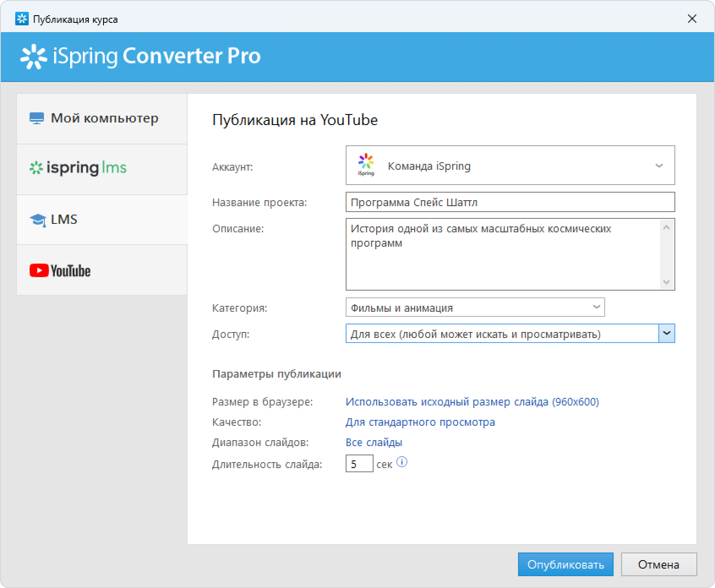Click the сек unit text

384,464
